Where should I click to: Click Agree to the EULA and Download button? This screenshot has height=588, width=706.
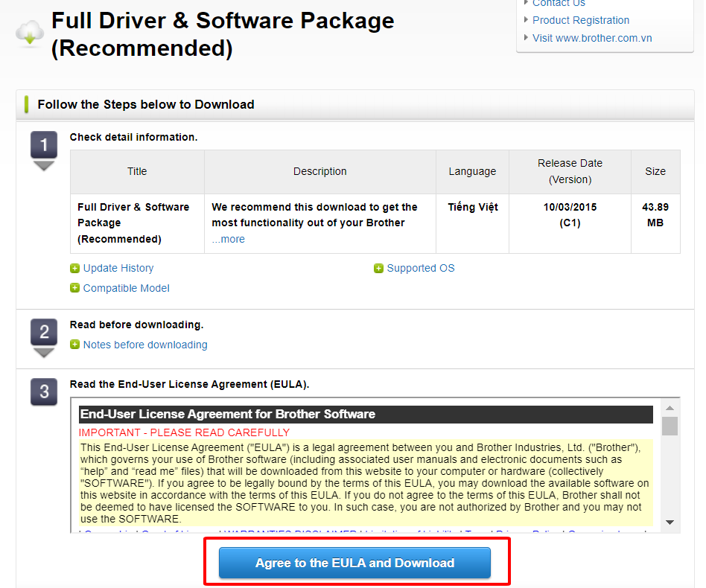pos(354,563)
